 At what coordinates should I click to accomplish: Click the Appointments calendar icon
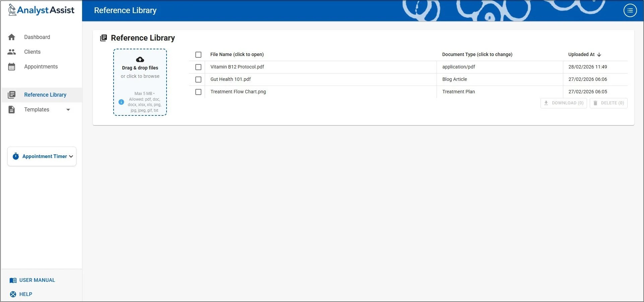(12, 67)
